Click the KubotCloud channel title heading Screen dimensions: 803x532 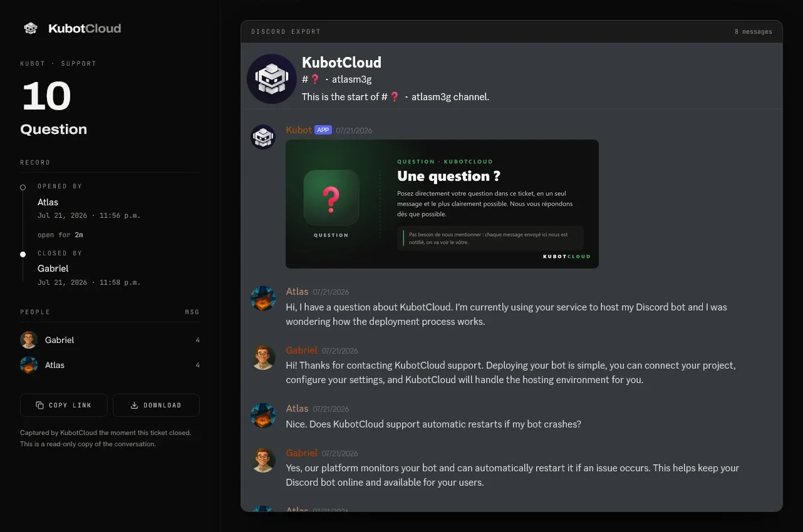click(341, 63)
